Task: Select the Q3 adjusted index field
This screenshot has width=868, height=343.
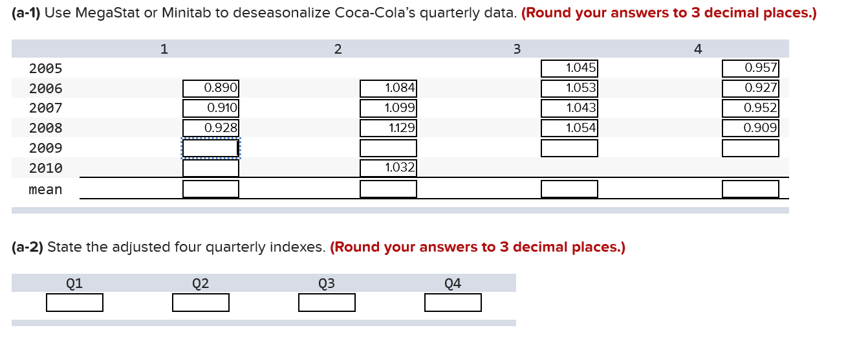Action: [327, 302]
